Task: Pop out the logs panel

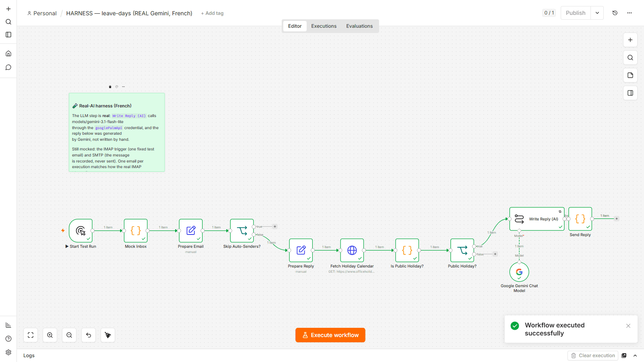Action: 624,356
